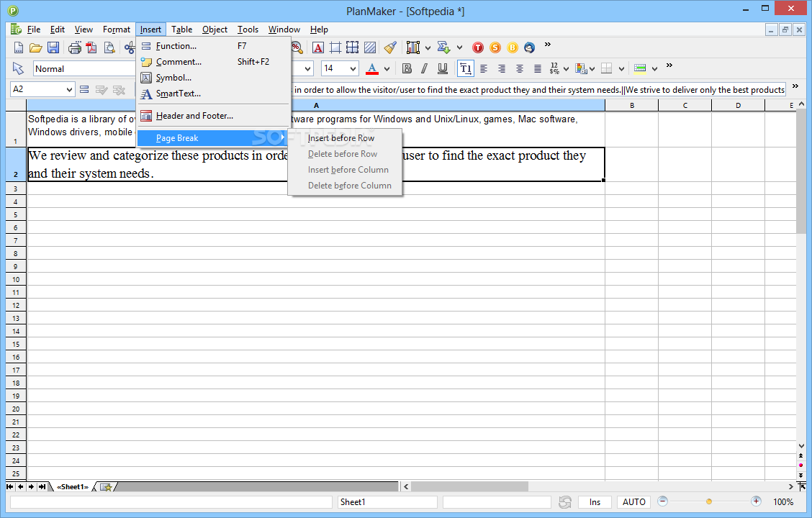Click the cell borders grid icon
Image resolution: width=812 pixels, height=518 pixels.
pos(606,68)
